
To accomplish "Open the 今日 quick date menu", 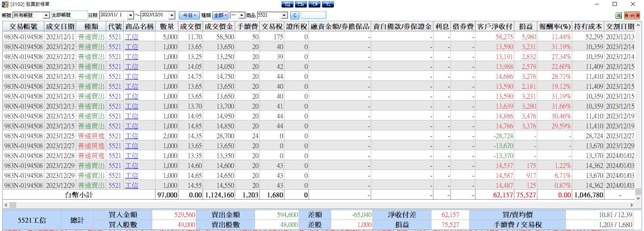I will click(189, 15).
